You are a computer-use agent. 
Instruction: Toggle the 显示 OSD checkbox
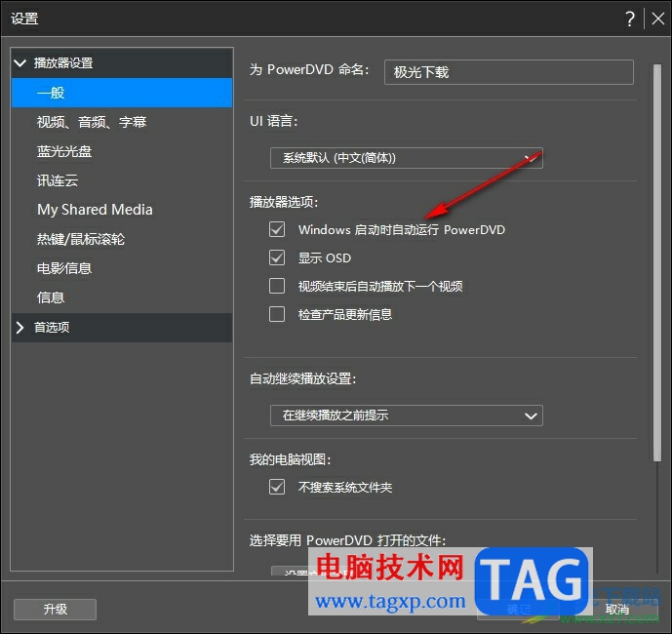point(277,258)
